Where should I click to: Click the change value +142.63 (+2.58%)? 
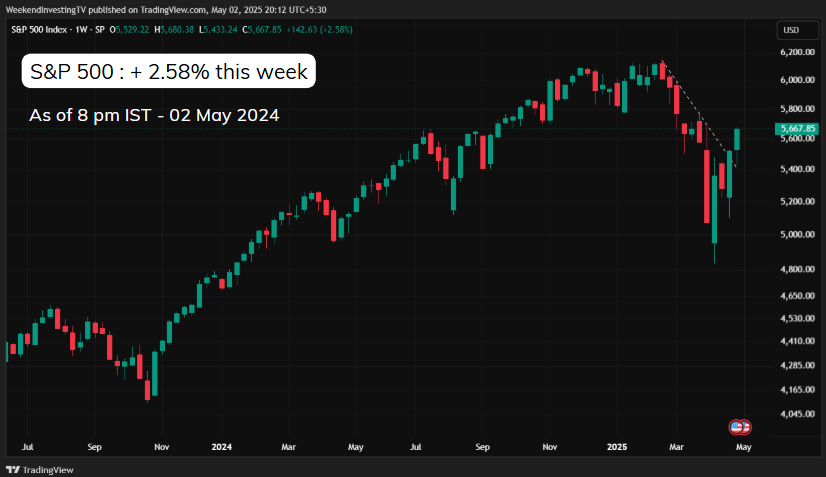pyautogui.click(x=319, y=30)
